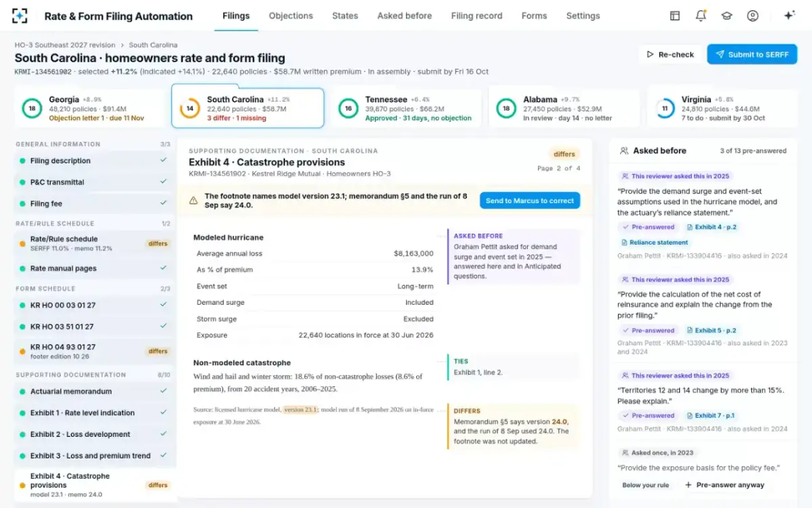
Task: Open Rate/Rule schedule item
Action: pyautogui.click(x=95, y=243)
